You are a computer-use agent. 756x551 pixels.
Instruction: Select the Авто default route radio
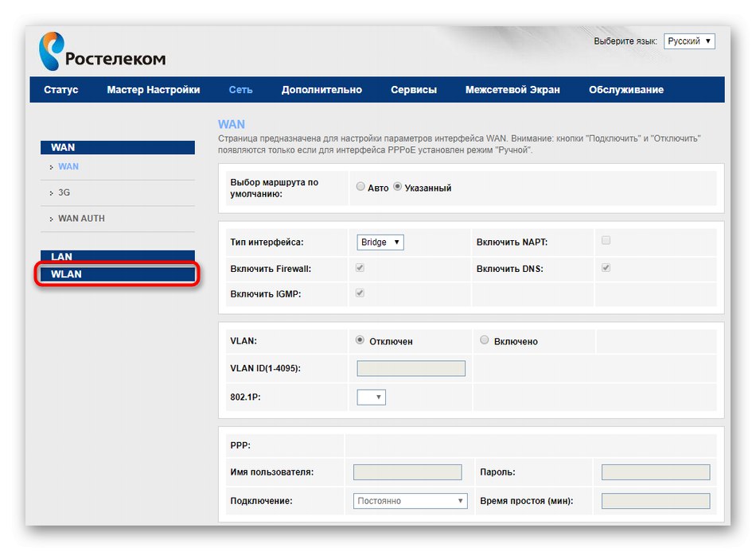click(x=360, y=186)
